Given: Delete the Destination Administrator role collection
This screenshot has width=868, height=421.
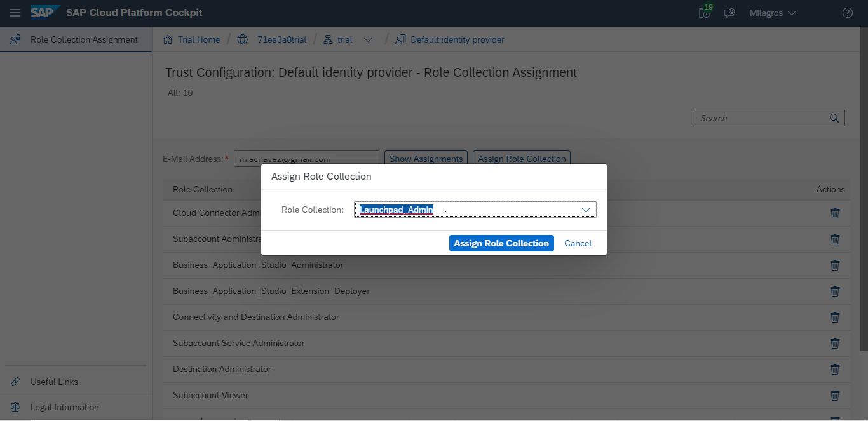Looking at the screenshot, I should pos(835,370).
